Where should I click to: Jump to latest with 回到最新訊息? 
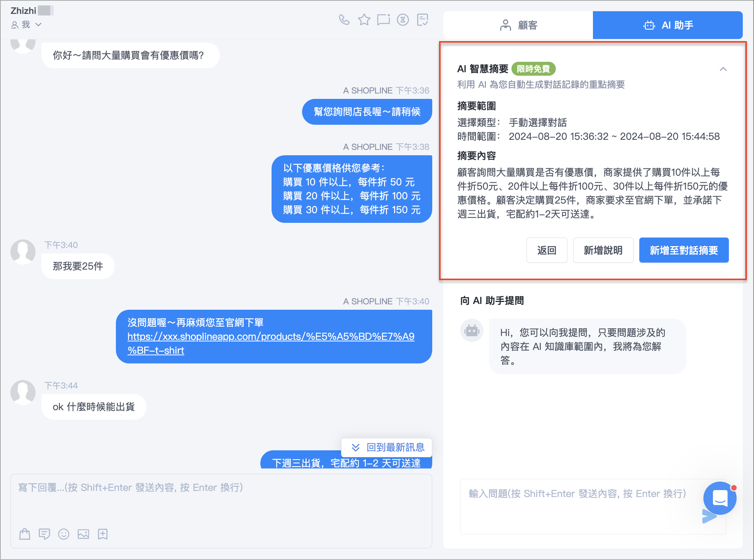(x=387, y=447)
